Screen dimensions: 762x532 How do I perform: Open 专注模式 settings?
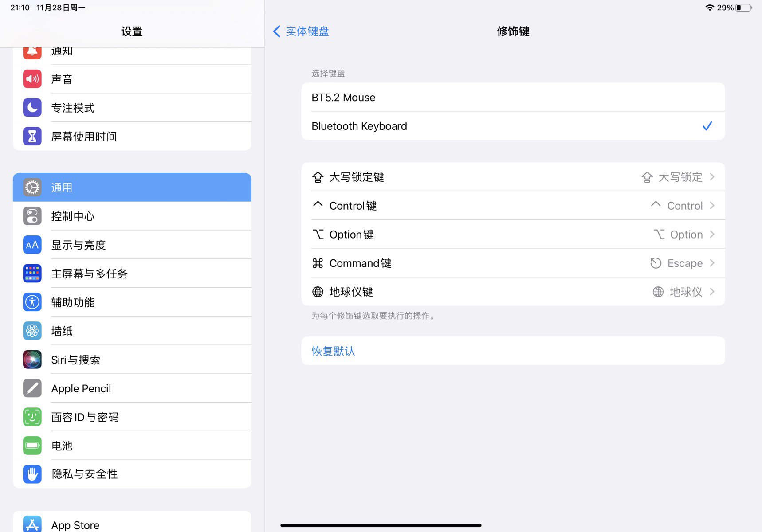[132, 108]
